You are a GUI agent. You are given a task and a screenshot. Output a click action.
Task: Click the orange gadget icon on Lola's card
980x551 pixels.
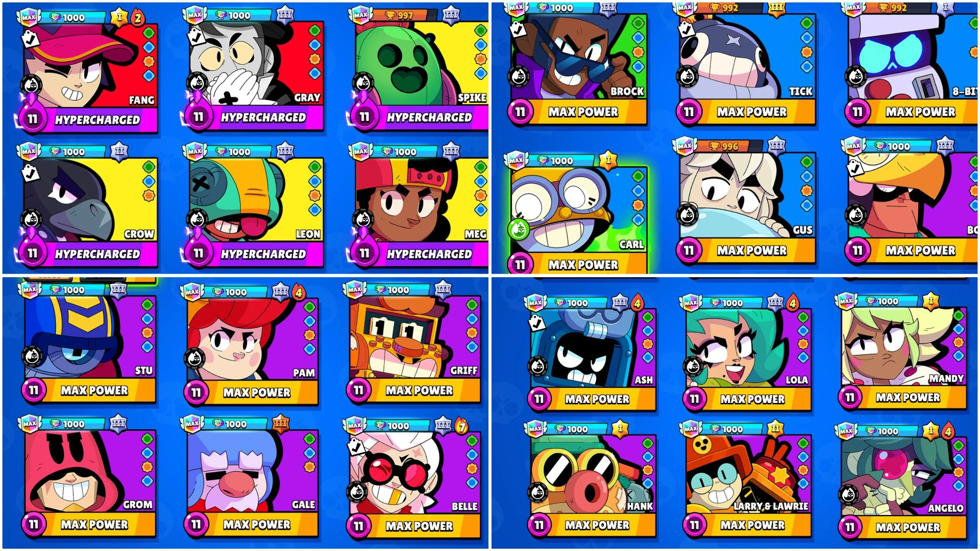[803, 344]
